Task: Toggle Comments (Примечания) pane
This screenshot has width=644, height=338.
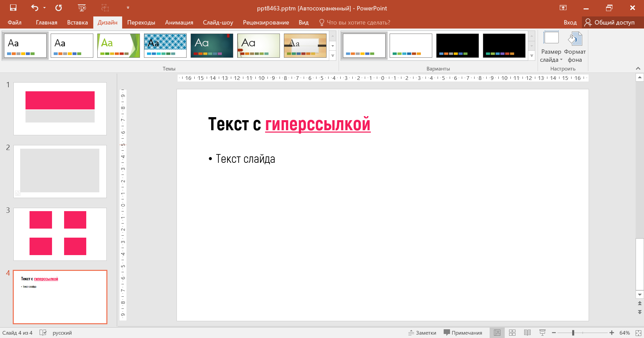Action: [463, 333]
